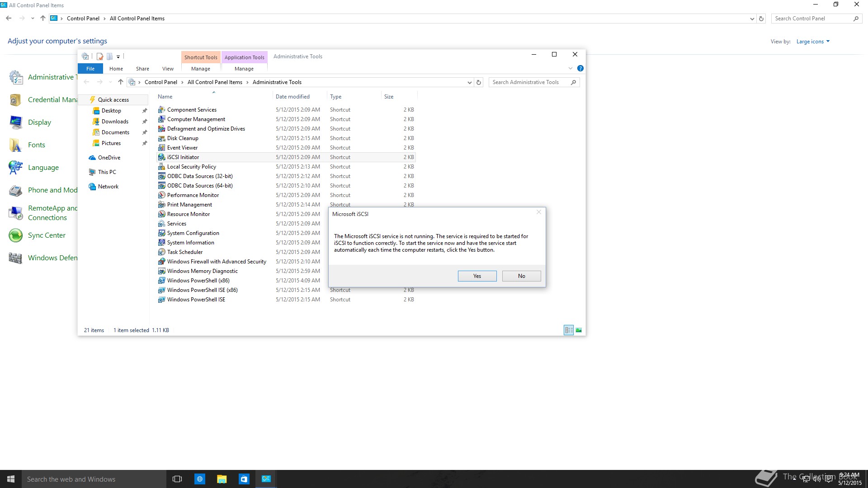Click the Print Management icon

click(161, 205)
